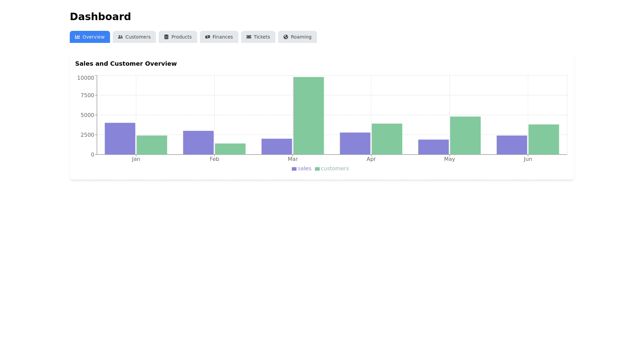The image size is (644, 362).
Task: Click the Finances money icon
Action: coord(208,37)
